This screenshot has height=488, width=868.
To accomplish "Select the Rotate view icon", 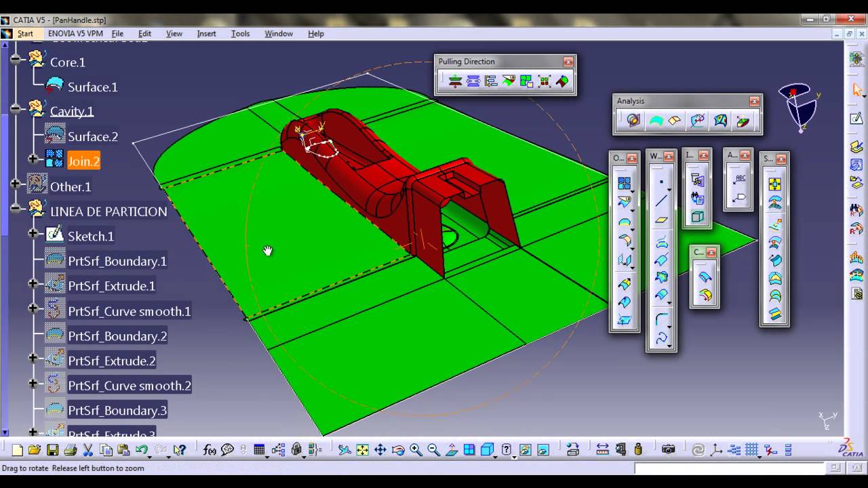I will point(398,449).
